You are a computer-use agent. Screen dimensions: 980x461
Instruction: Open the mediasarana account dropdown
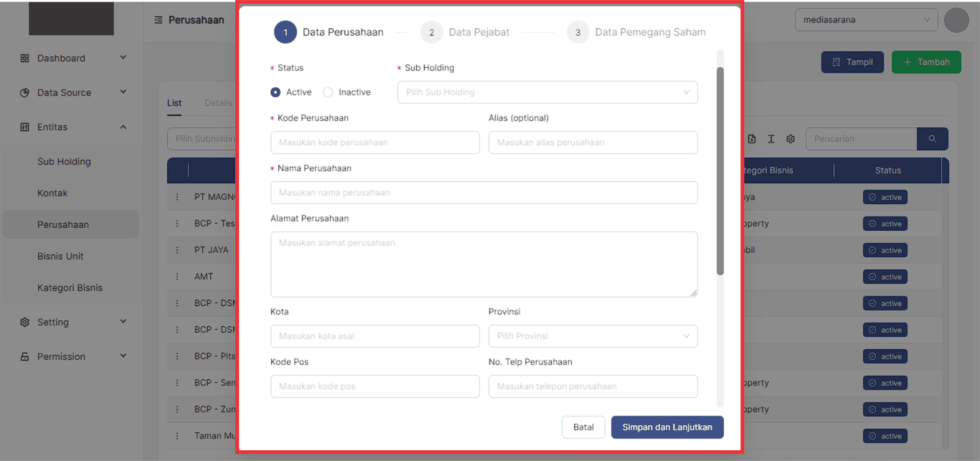pos(866,20)
